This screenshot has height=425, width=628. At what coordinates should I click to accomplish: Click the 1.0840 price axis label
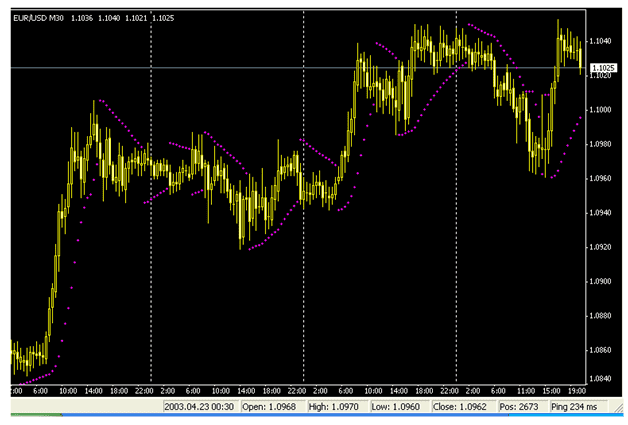(600, 379)
